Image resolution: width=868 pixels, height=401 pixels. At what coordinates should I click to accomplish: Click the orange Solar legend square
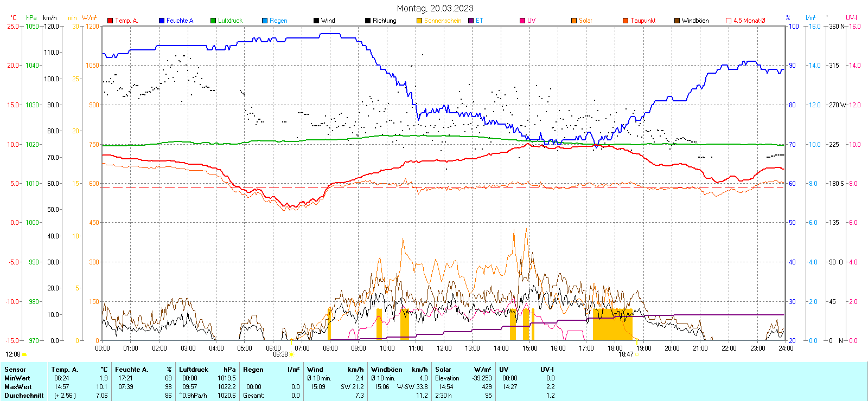click(x=574, y=21)
